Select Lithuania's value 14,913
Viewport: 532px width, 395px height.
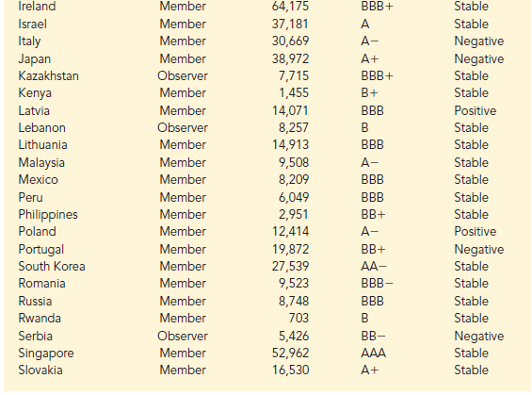[x=290, y=145]
